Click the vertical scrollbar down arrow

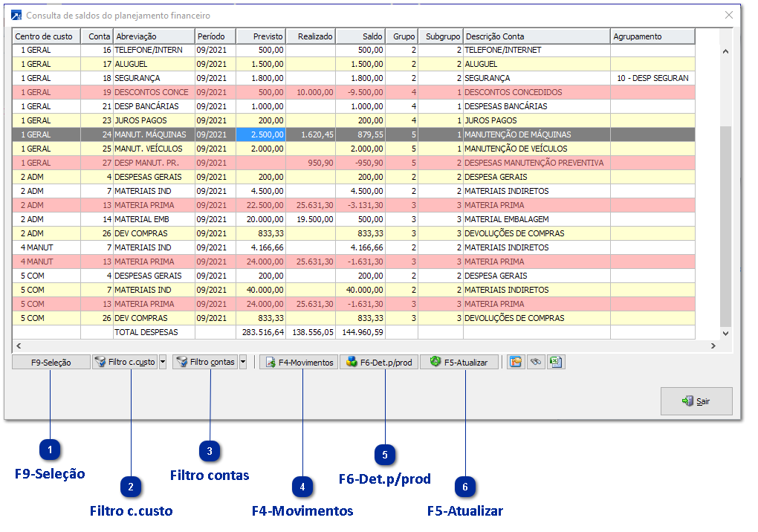tap(724, 332)
